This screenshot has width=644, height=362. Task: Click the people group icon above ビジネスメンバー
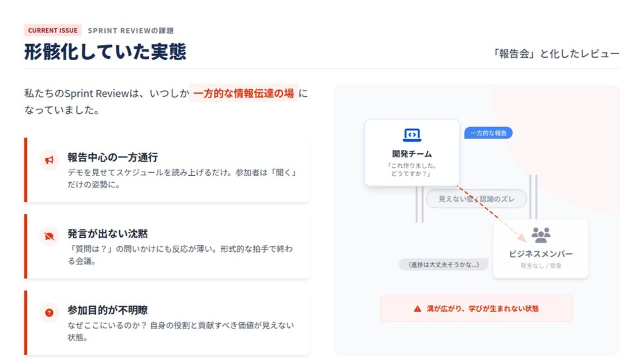click(541, 235)
